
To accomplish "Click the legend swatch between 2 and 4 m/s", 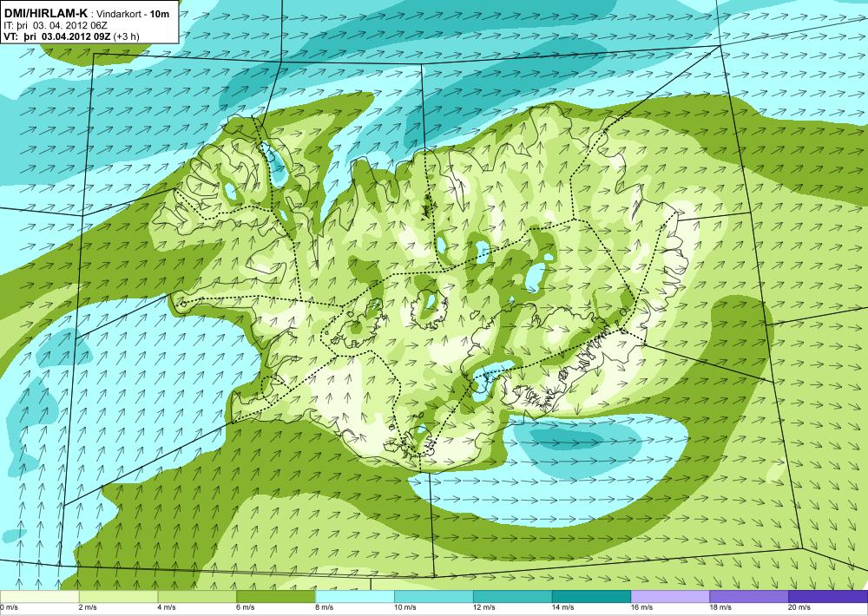I will pos(118,597).
